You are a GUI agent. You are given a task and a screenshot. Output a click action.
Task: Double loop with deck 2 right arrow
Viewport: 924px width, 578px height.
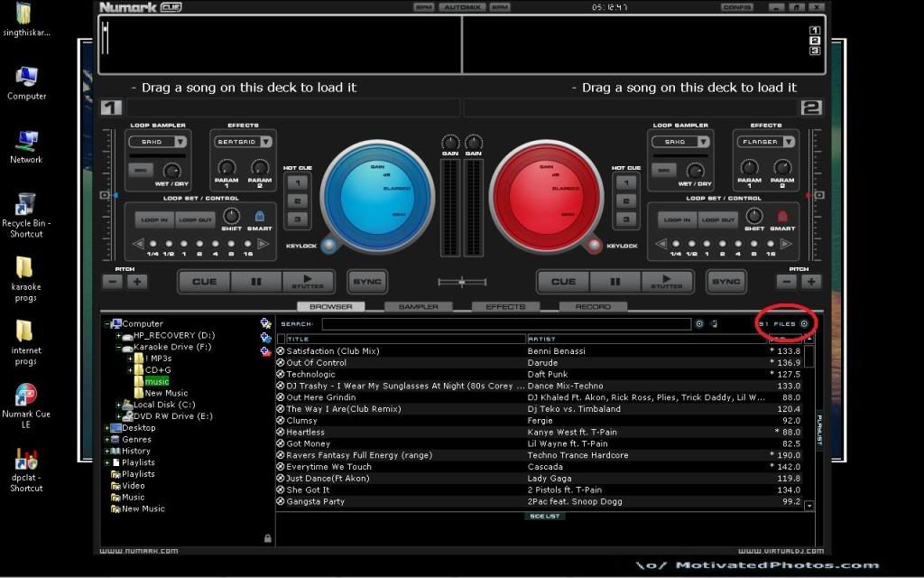pos(786,244)
